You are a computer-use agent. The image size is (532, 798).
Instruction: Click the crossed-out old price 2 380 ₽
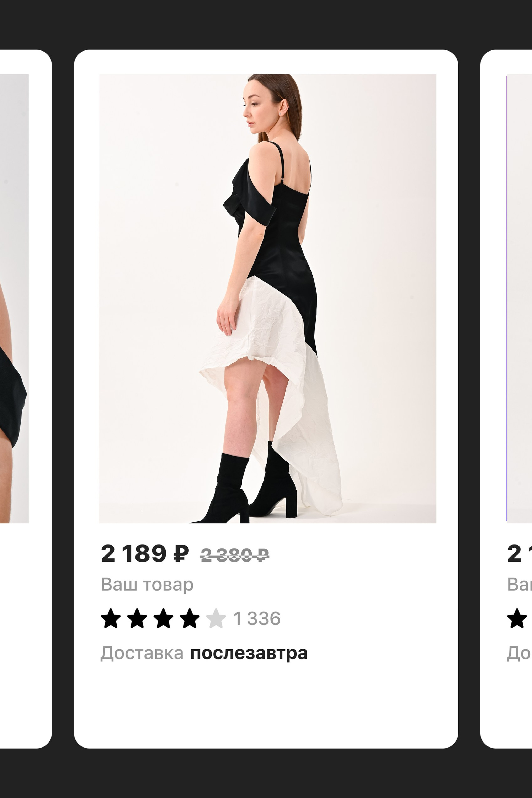[235, 555]
